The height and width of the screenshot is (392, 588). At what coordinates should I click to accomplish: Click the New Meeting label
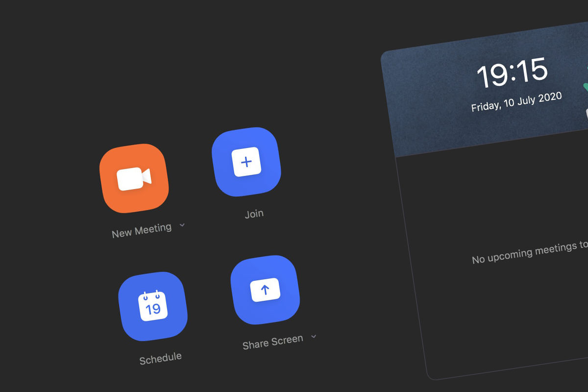142,230
